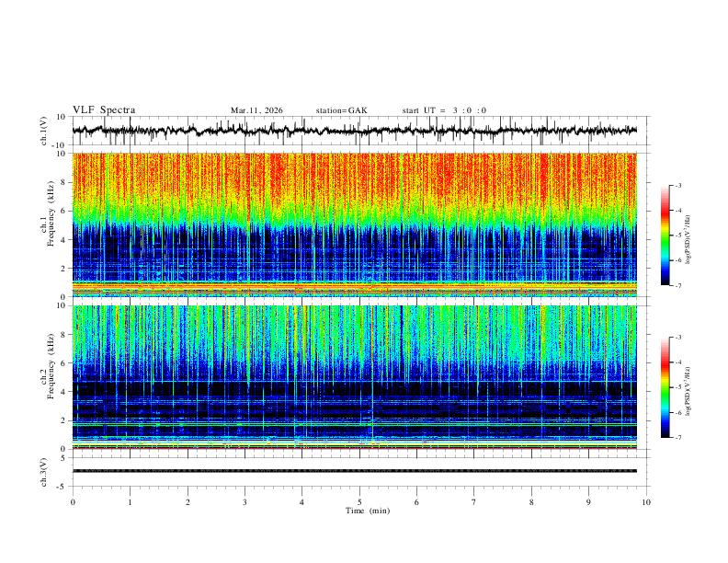Click the ch.1 spectrogram panel

click(355, 224)
